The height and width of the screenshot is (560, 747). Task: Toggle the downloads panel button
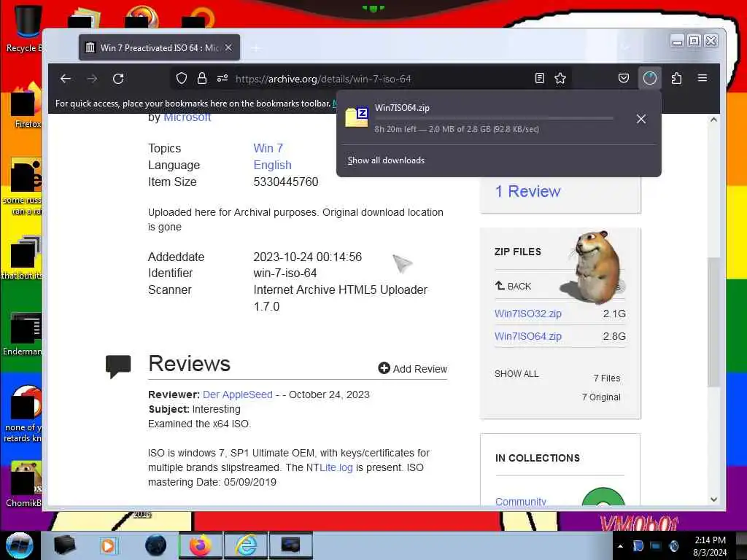(650, 79)
